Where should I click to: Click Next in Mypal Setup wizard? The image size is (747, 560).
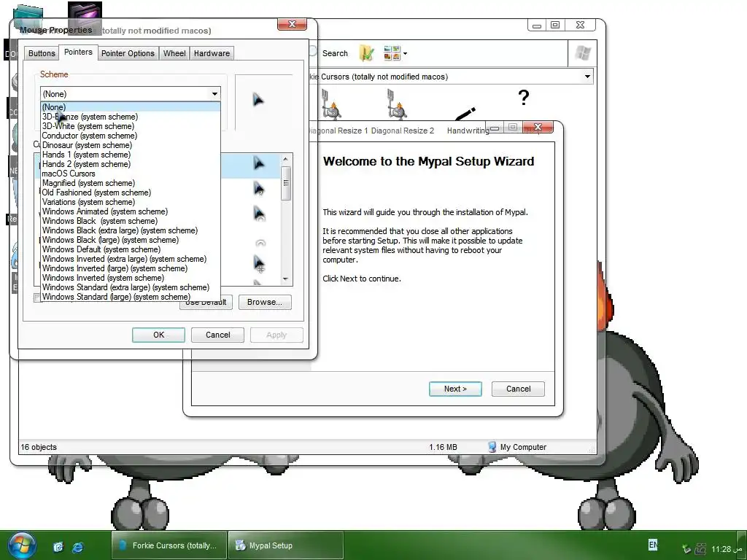pos(455,389)
